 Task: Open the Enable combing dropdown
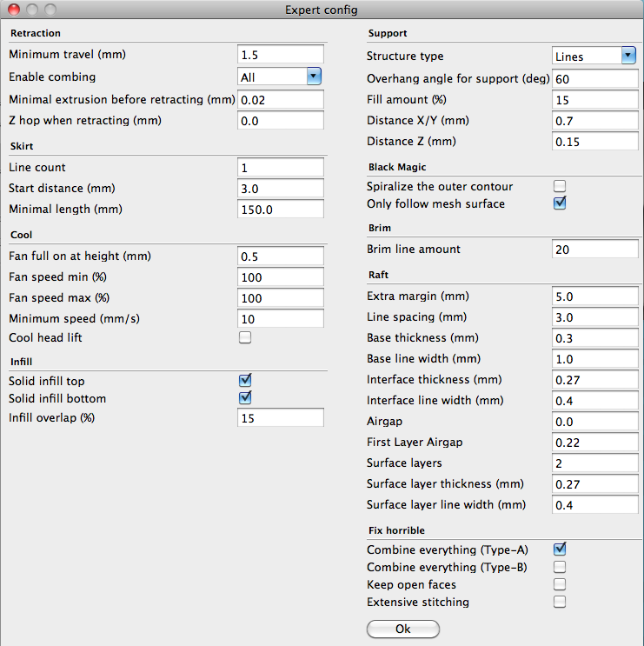(280, 77)
